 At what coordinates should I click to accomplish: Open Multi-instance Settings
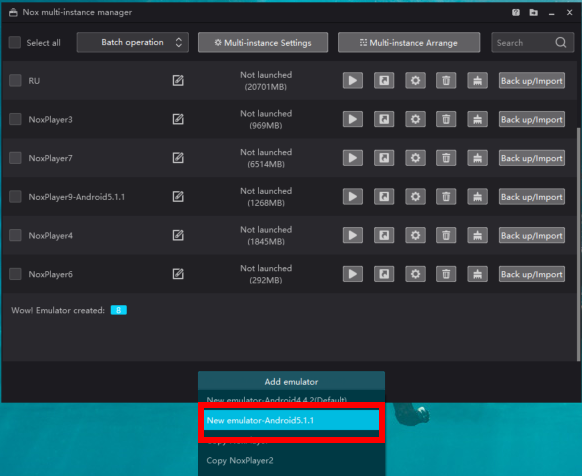click(x=263, y=42)
